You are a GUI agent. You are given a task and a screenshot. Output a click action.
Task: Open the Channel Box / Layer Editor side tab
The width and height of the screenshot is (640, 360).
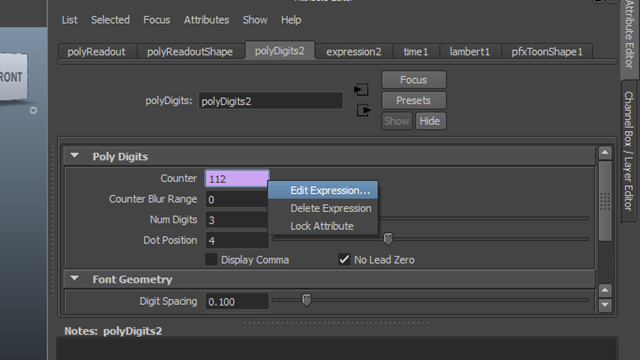tap(629, 151)
